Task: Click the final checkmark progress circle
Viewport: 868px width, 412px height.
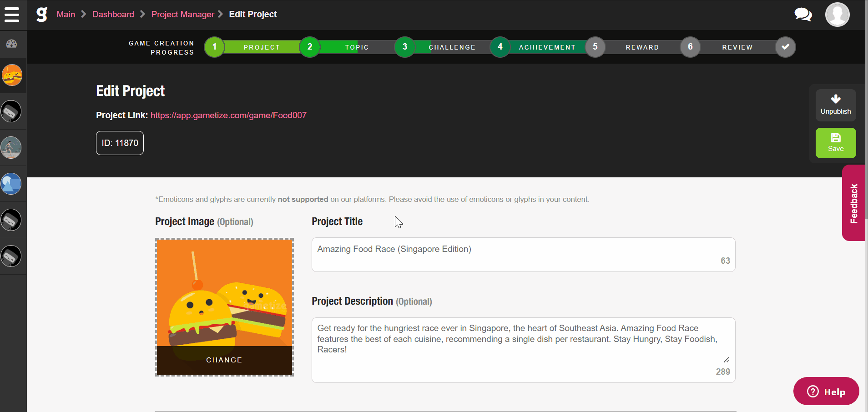Action: pyautogui.click(x=785, y=47)
